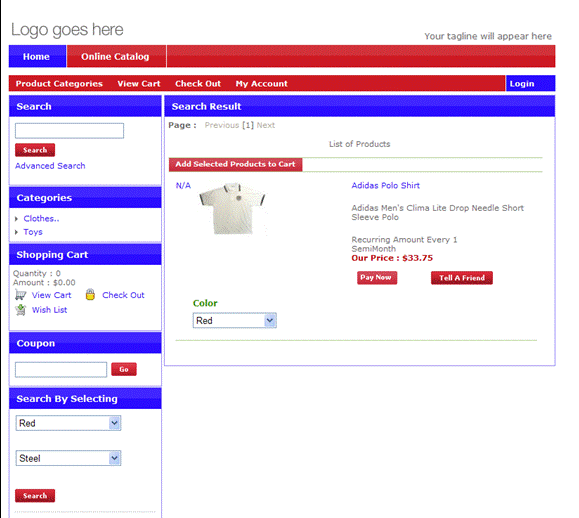The height and width of the screenshot is (518, 579).
Task: Expand the Toys category arrow
Action: coord(16,232)
